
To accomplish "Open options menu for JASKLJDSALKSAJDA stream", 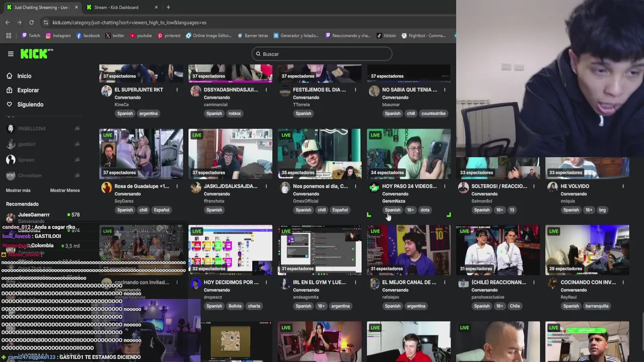I will [266, 186].
